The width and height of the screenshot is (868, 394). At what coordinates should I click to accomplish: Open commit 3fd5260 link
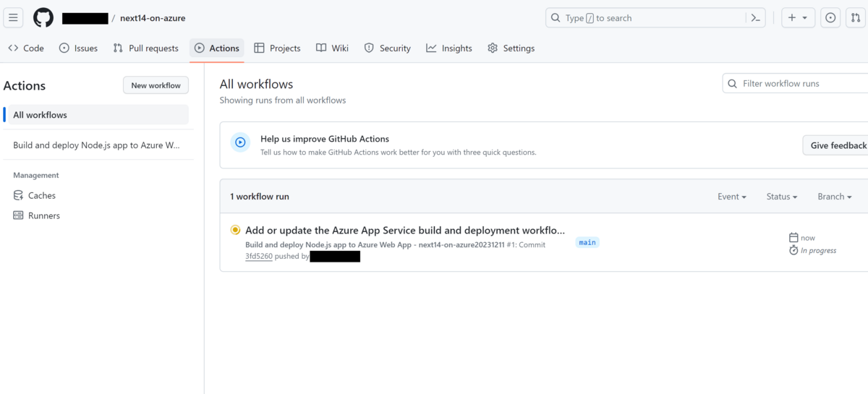coord(259,256)
